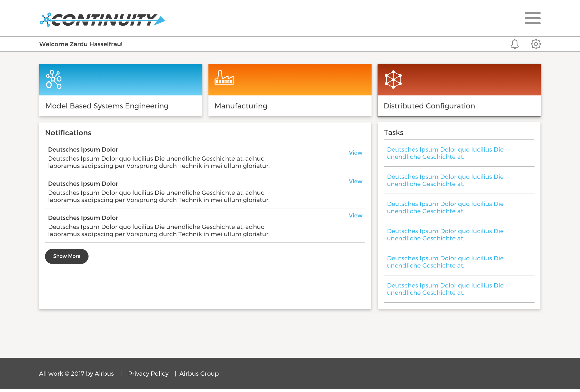The height and width of the screenshot is (392, 580).
Task: Click the notification bell icon
Action: 514,44
